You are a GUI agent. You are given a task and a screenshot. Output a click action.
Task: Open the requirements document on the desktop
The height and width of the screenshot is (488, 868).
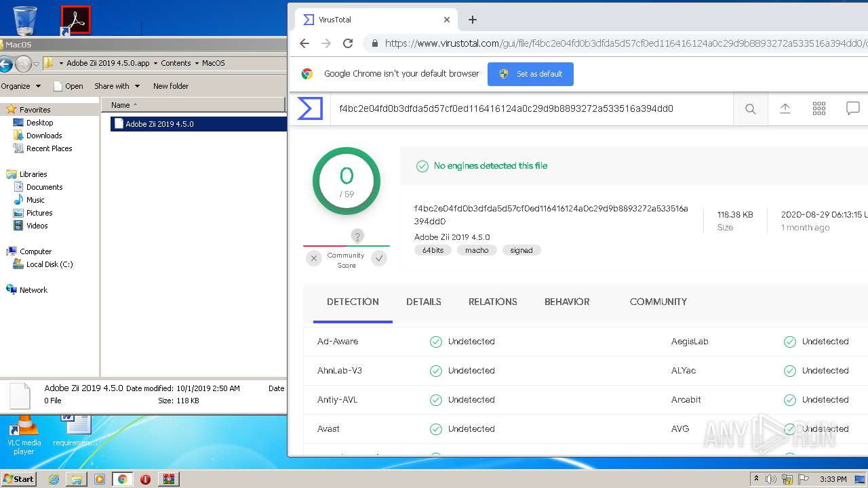click(75, 431)
